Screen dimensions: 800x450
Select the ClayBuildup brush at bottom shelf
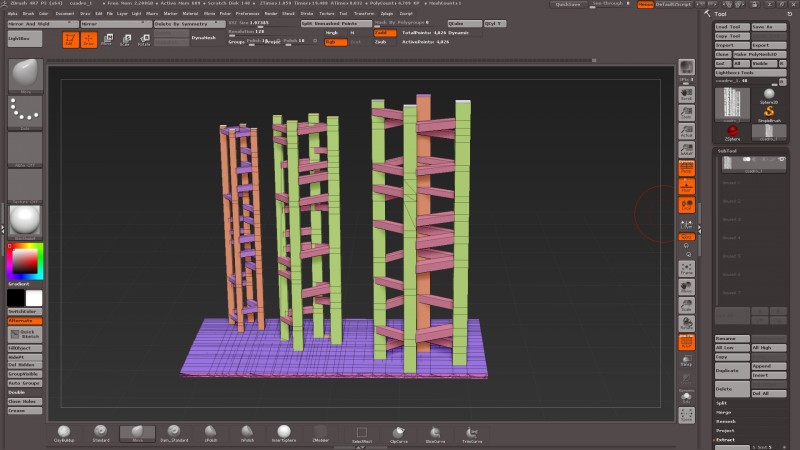point(63,433)
